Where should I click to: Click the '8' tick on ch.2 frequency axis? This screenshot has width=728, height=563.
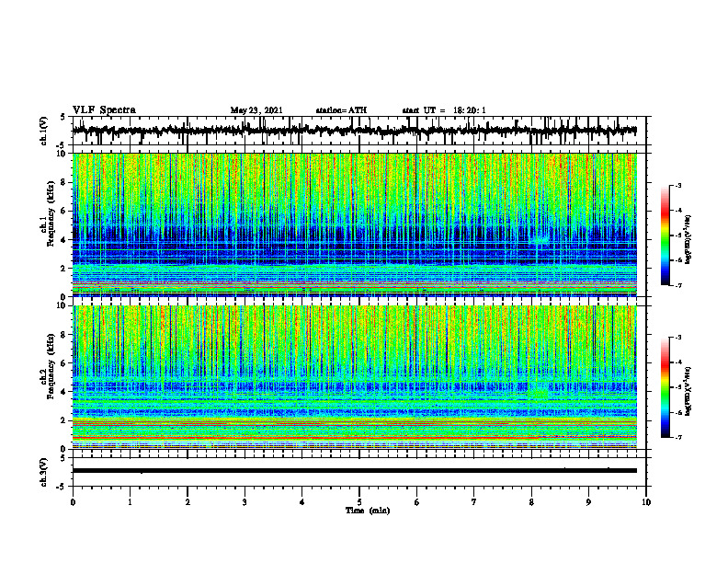(63, 334)
